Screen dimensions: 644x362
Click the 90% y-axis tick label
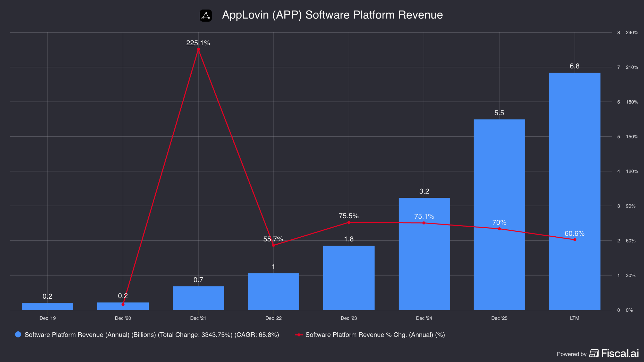[x=631, y=206]
